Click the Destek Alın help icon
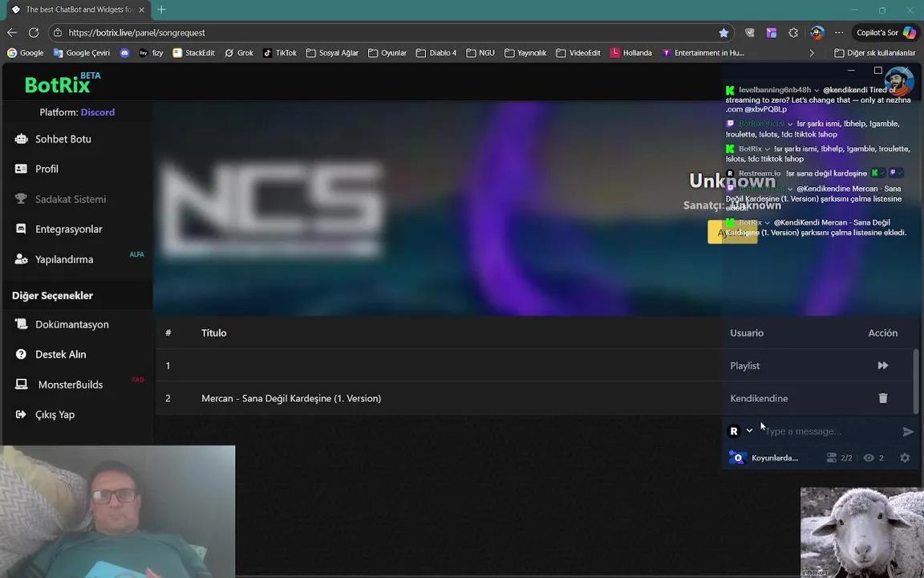The image size is (924, 578). (x=21, y=355)
